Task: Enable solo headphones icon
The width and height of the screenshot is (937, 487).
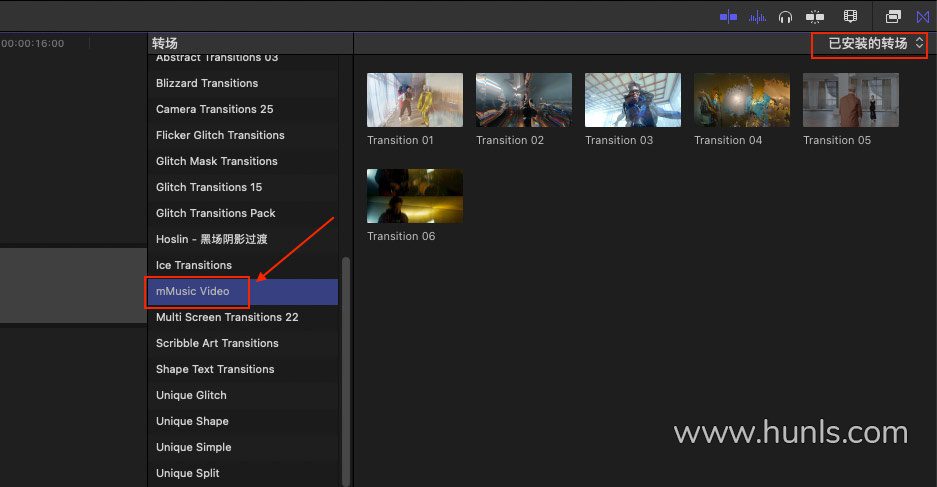Action: coord(785,17)
